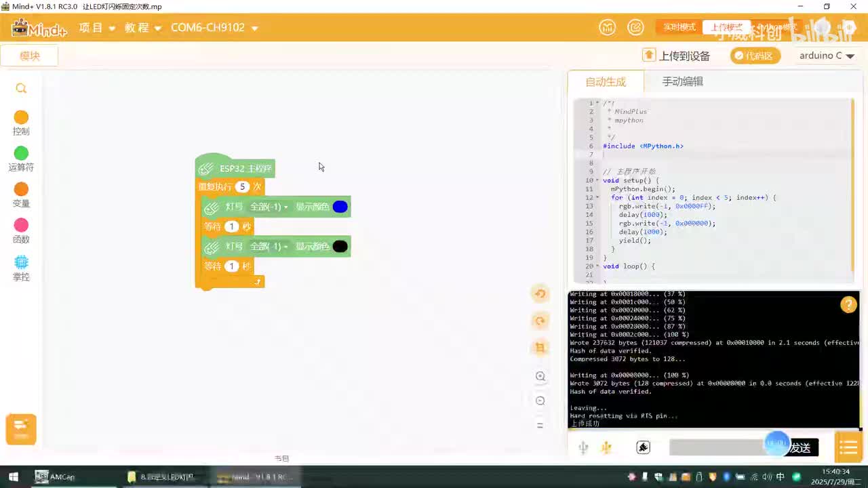
Task: Open the arduino C language dropdown
Action: (827, 56)
